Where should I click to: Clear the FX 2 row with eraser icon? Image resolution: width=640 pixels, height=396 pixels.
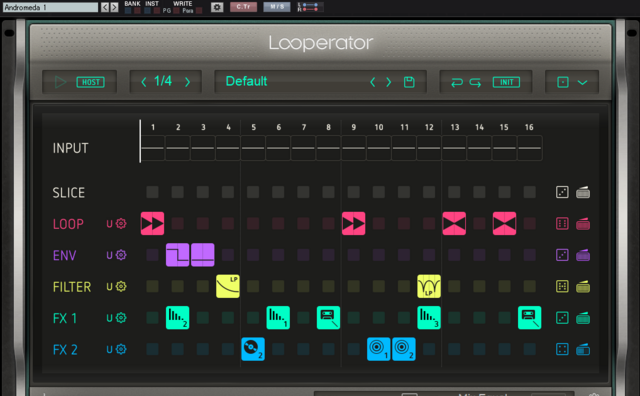(x=583, y=349)
